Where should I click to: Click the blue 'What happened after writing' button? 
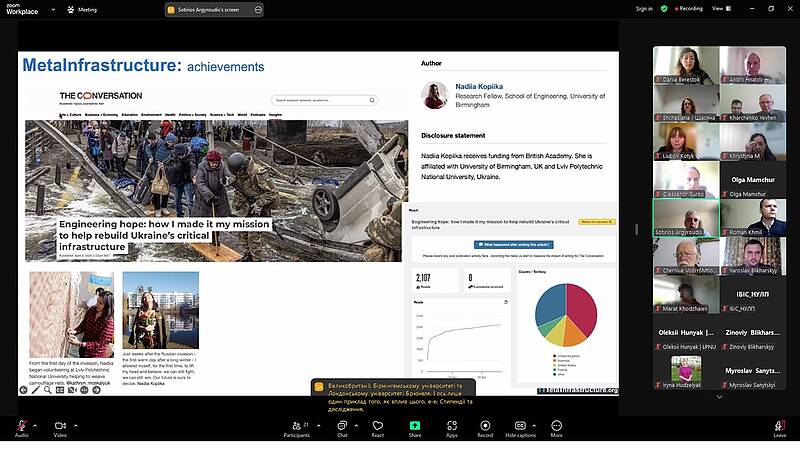point(514,244)
